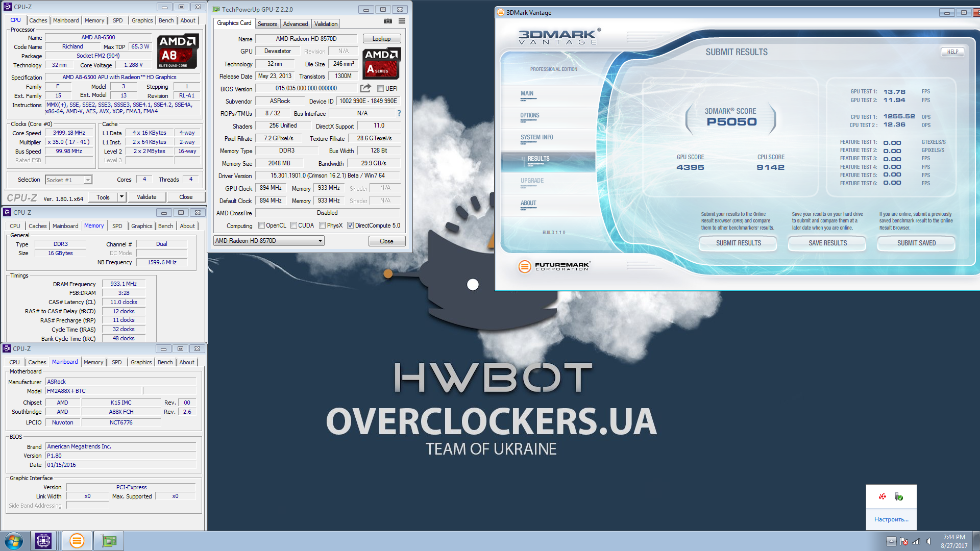Click the red dots icon in tray popup
This screenshot has height=551, width=980.
(883, 496)
